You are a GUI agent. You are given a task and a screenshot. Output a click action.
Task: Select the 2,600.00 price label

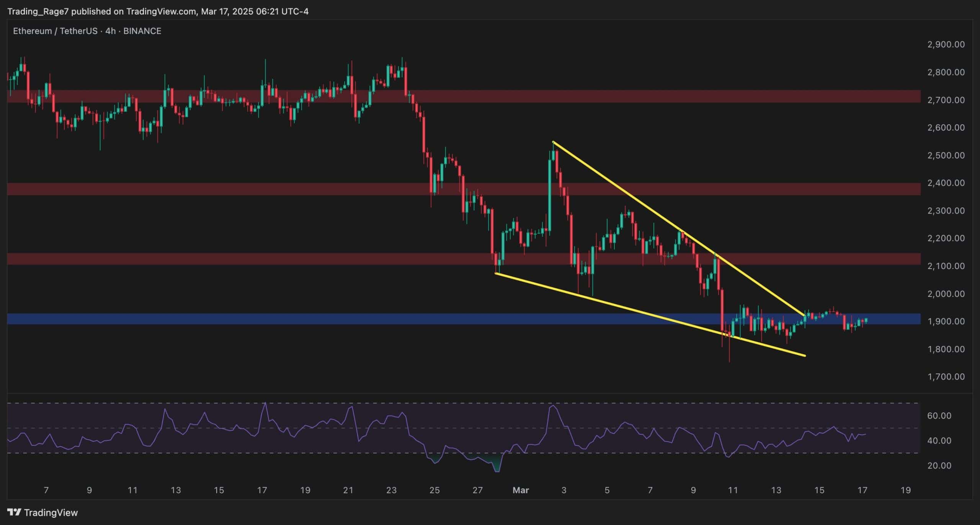coord(946,127)
